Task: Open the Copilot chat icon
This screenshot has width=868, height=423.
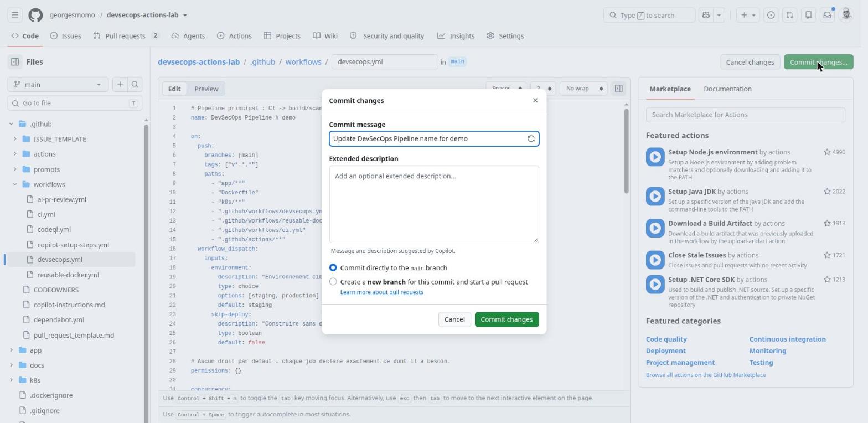Action: click(706, 15)
